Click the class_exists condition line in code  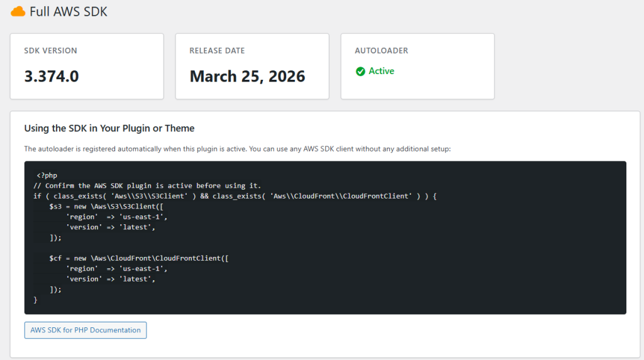[235, 196]
